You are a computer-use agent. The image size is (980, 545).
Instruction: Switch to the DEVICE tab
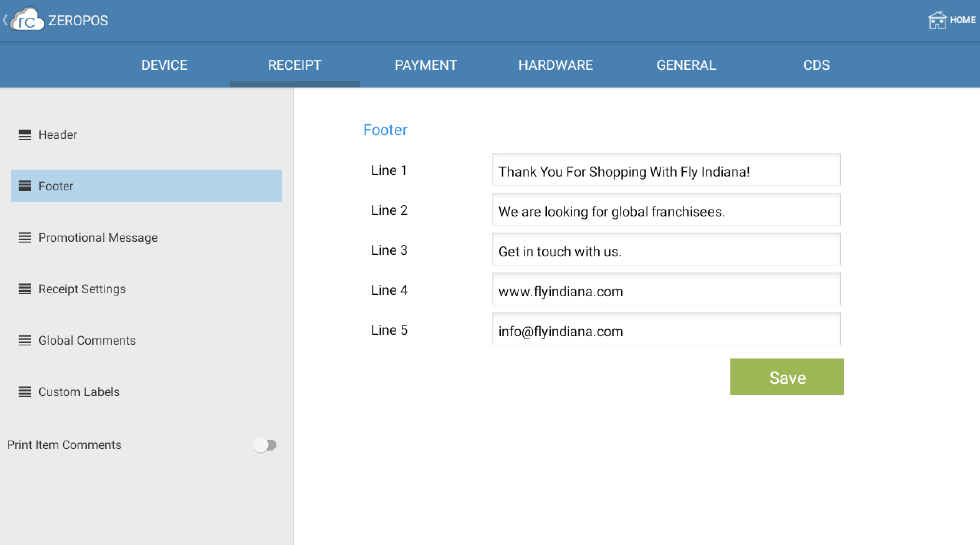tap(164, 65)
